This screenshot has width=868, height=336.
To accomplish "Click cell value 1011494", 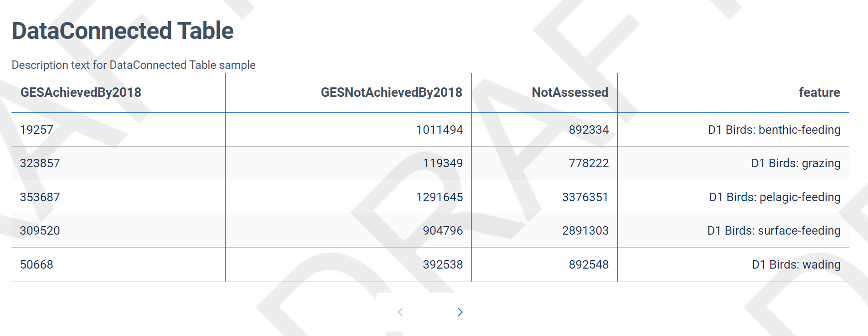I will coord(440,130).
